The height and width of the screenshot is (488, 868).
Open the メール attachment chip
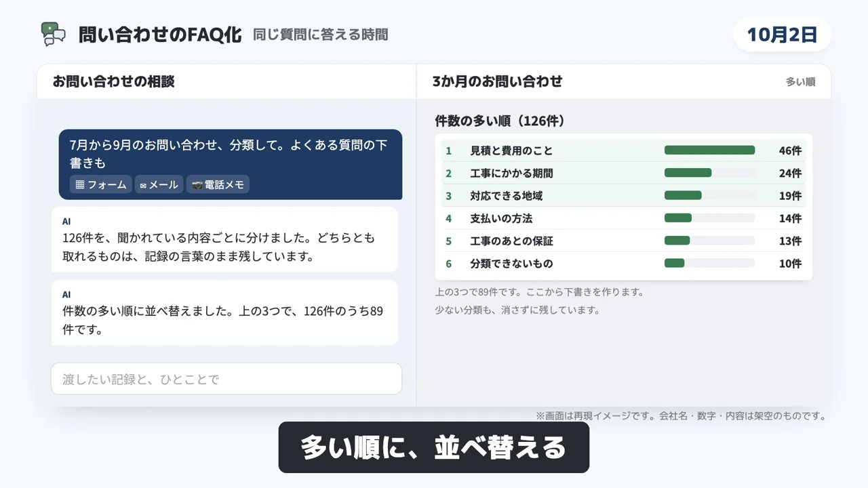pos(159,184)
